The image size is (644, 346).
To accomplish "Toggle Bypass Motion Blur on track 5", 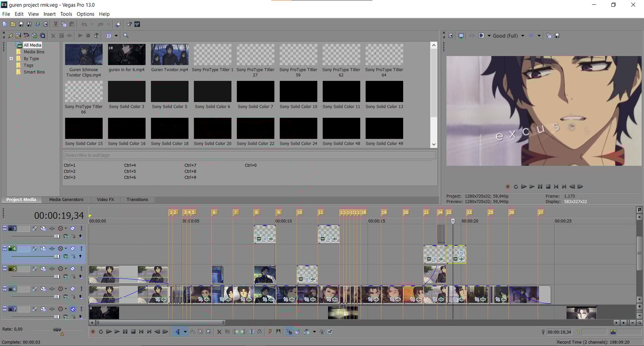I will (x=34, y=269).
